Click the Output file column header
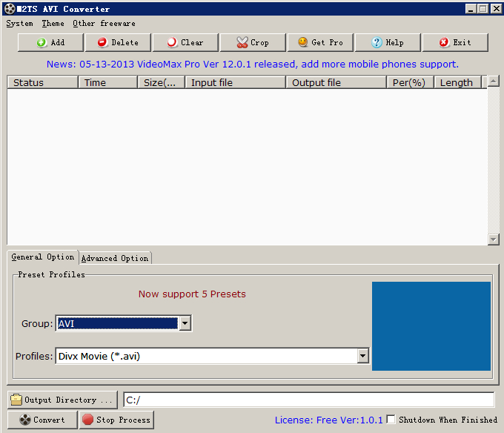This screenshot has width=504, height=433. click(x=336, y=82)
